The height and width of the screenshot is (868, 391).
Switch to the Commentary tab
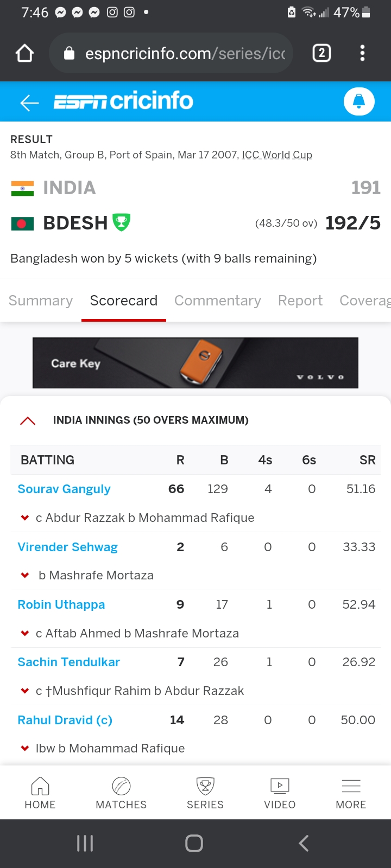[x=217, y=301]
